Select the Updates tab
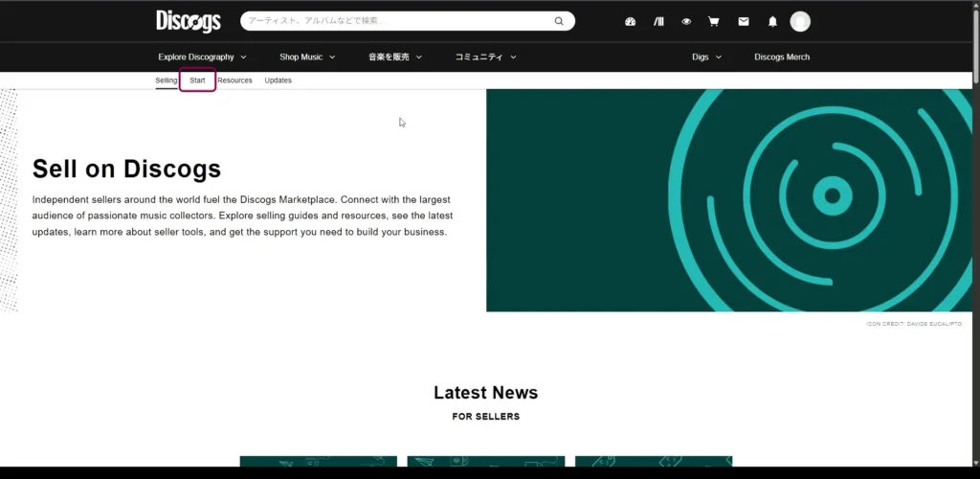The image size is (980, 479). (278, 80)
